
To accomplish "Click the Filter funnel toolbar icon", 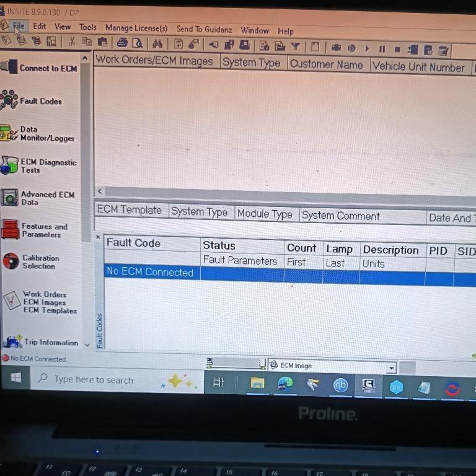I will click(x=296, y=46).
